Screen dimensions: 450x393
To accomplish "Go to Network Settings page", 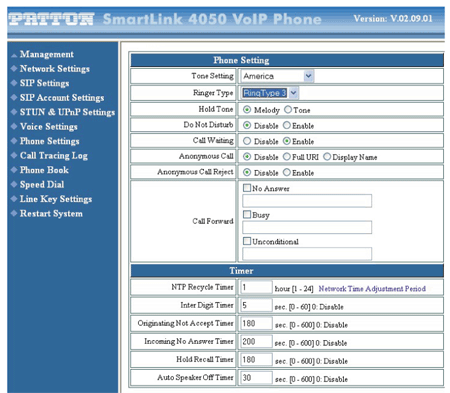I will coord(55,69).
